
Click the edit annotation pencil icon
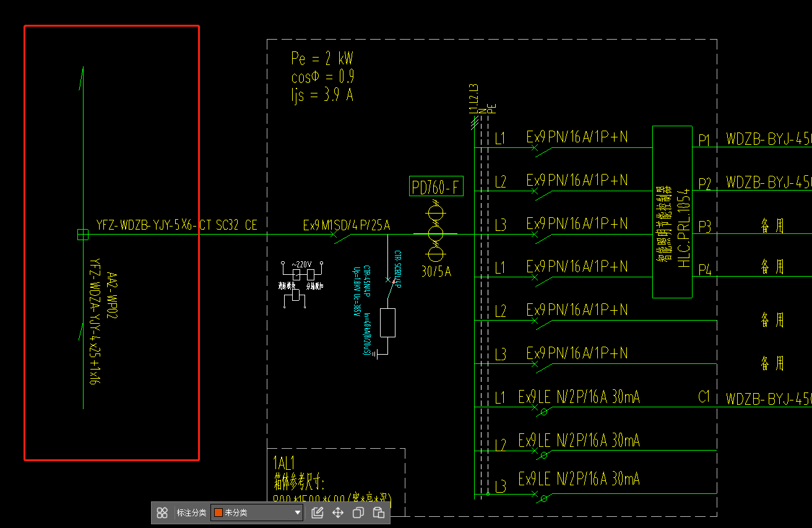coord(317,513)
